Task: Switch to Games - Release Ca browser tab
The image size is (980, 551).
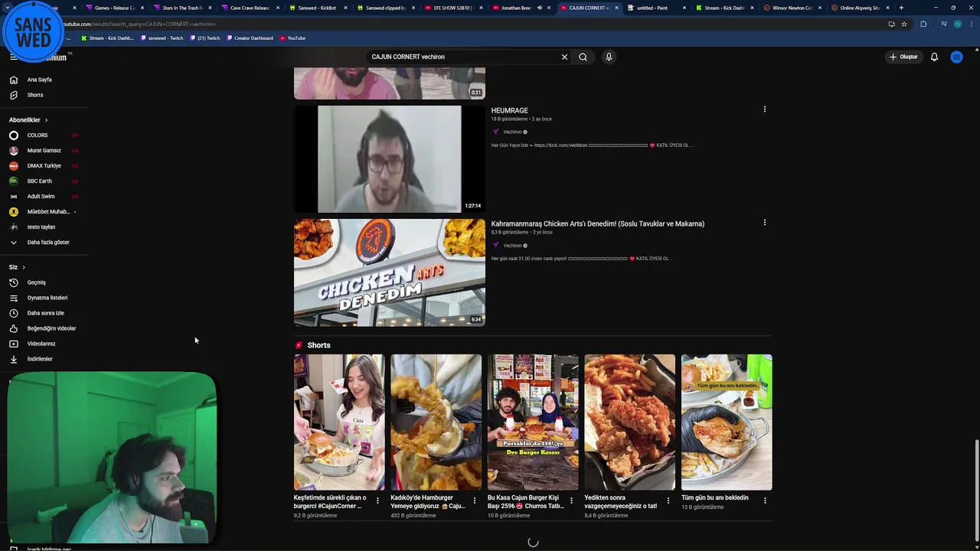Action: (x=114, y=8)
